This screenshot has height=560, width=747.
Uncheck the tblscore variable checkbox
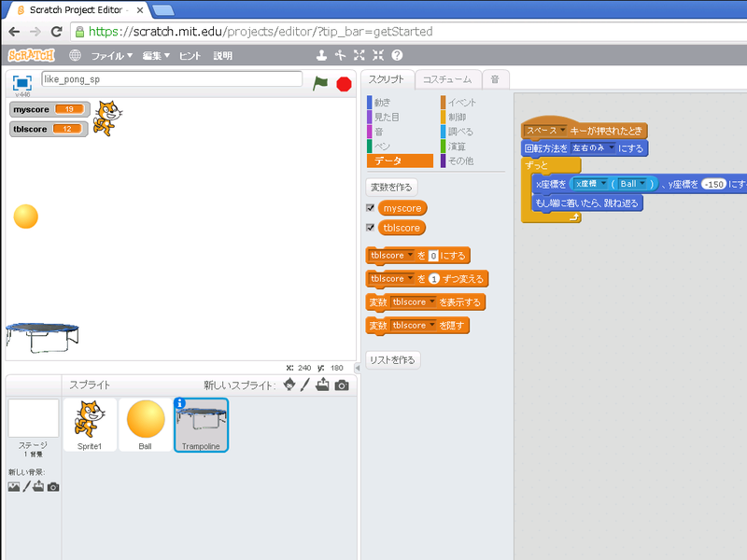click(x=371, y=228)
